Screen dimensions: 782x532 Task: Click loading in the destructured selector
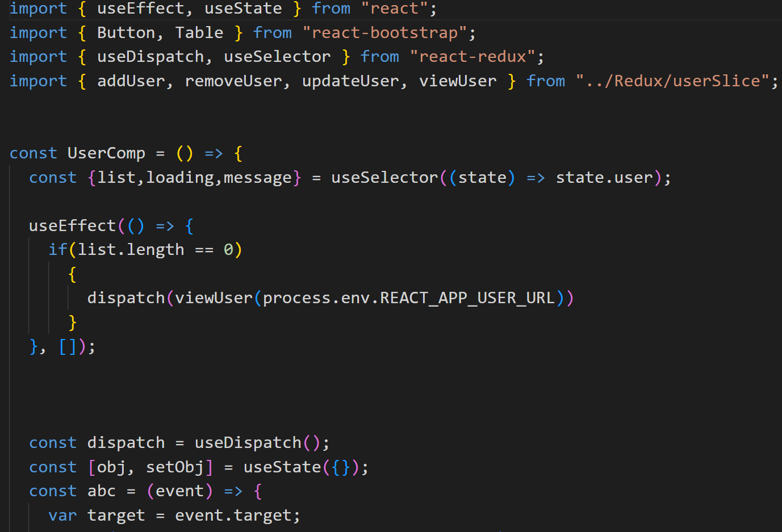(x=179, y=178)
